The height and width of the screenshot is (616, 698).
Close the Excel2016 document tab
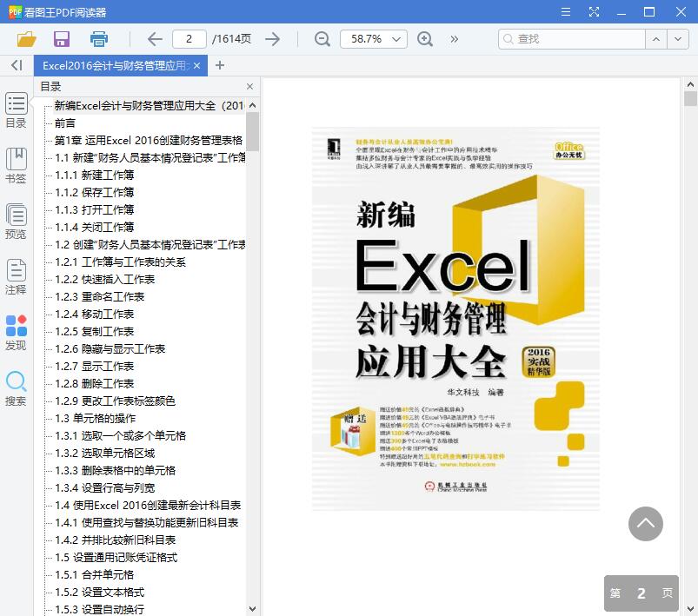(196, 66)
